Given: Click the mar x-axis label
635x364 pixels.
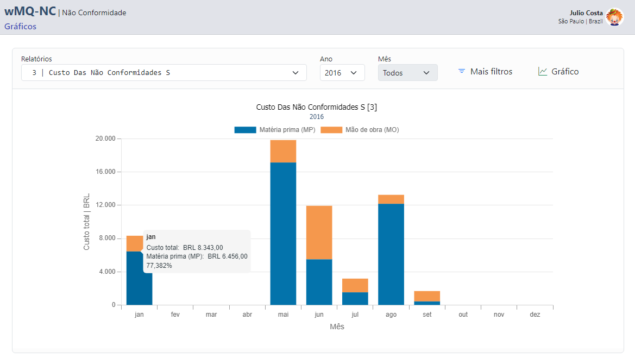Looking at the screenshot, I should click(x=211, y=314).
